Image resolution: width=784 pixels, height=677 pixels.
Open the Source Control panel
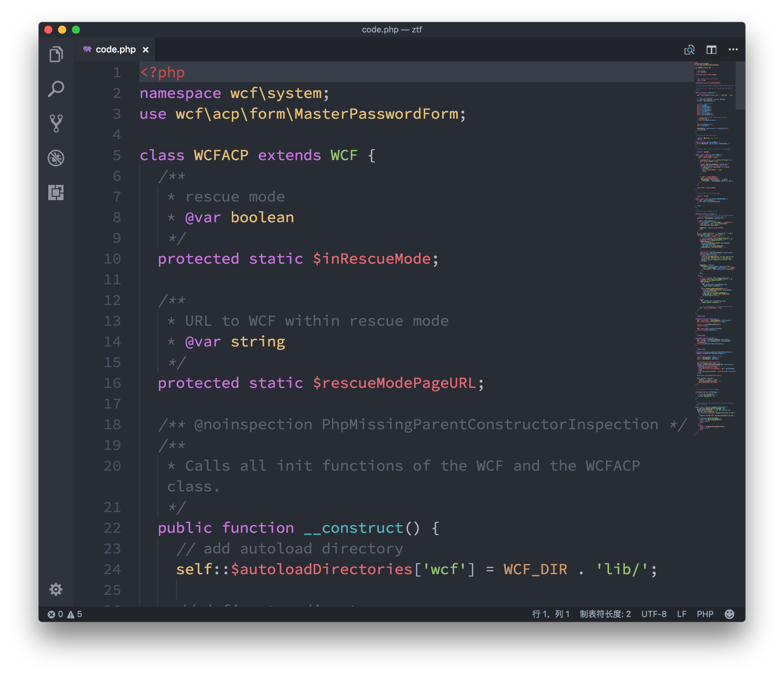pyautogui.click(x=56, y=124)
